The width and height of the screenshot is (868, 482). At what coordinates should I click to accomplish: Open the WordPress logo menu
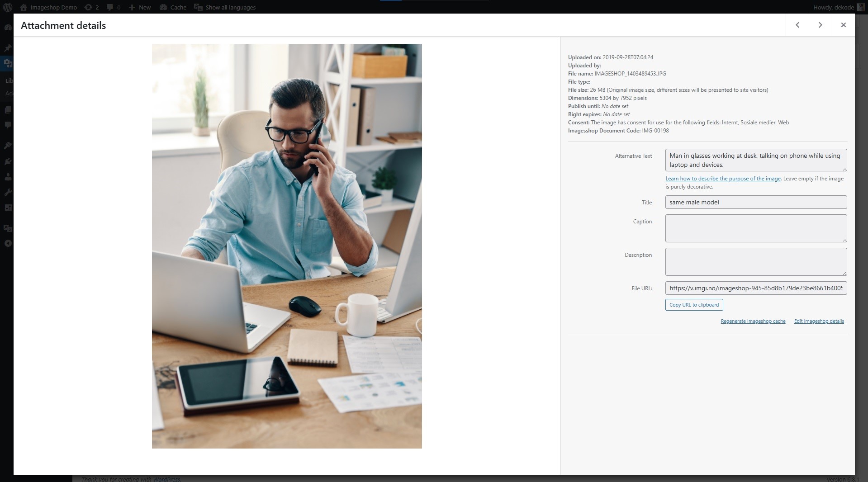click(x=8, y=7)
